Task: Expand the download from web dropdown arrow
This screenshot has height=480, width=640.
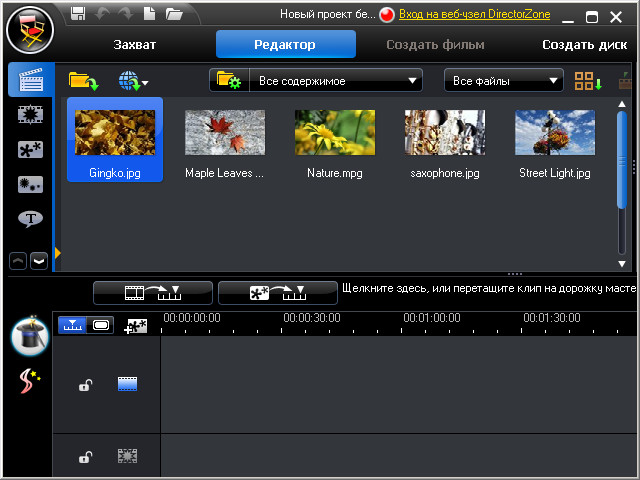Action: click(x=145, y=83)
